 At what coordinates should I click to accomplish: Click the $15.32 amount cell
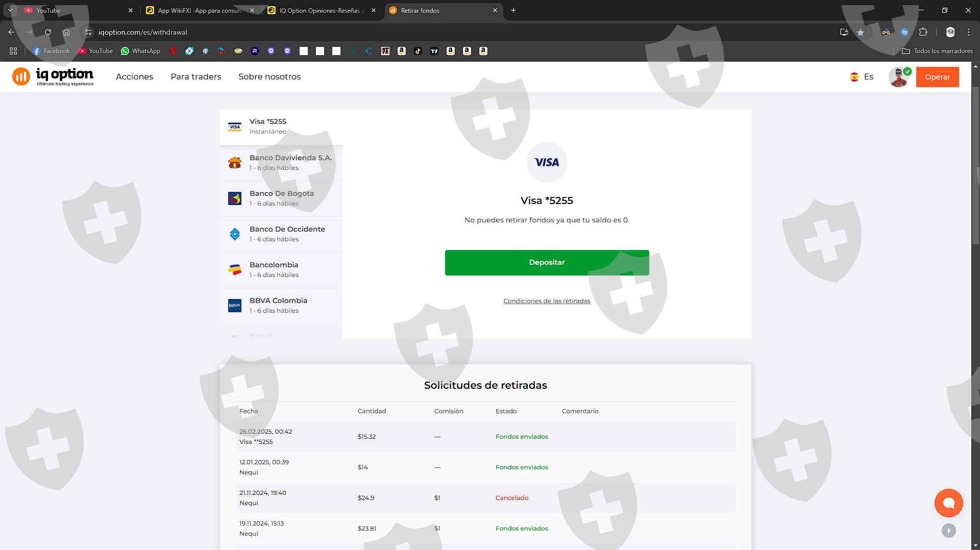click(x=366, y=437)
